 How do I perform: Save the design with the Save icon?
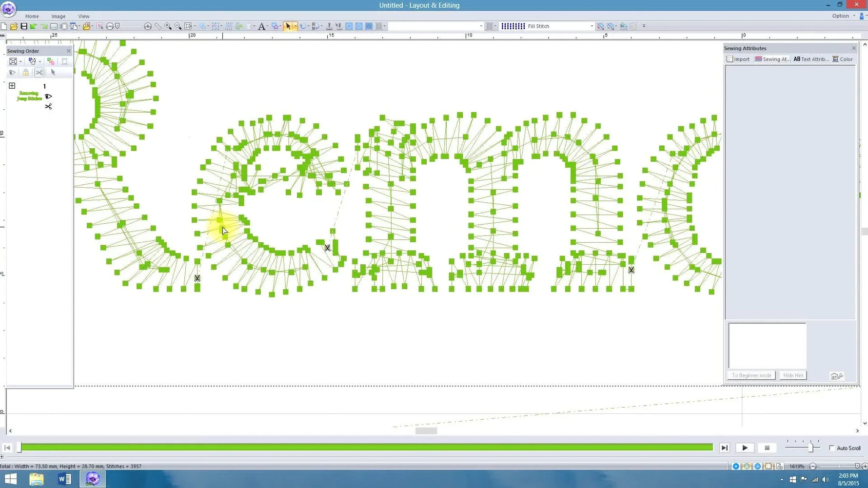pos(24,26)
